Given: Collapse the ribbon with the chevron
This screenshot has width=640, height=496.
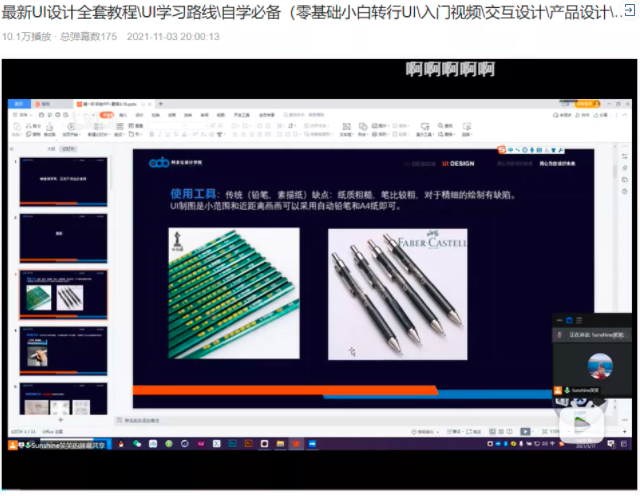Looking at the screenshot, I should (x=624, y=116).
